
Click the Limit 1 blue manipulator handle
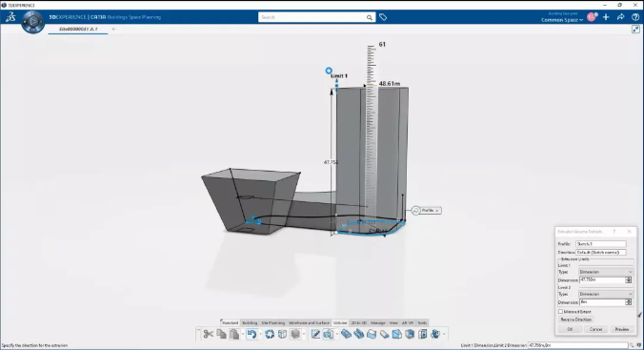tap(329, 71)
